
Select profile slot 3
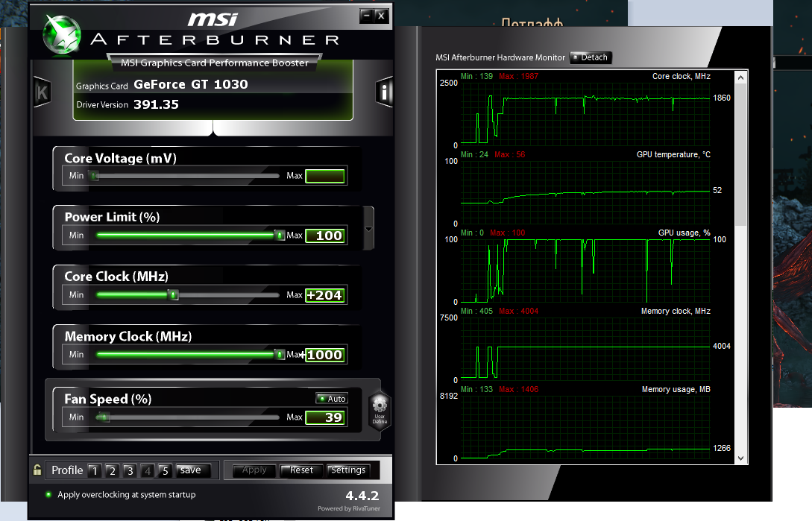(x=130, y=470)
